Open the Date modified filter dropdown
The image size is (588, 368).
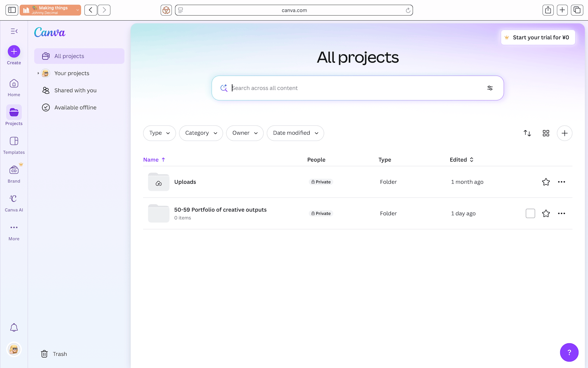(x=295, y=133)
